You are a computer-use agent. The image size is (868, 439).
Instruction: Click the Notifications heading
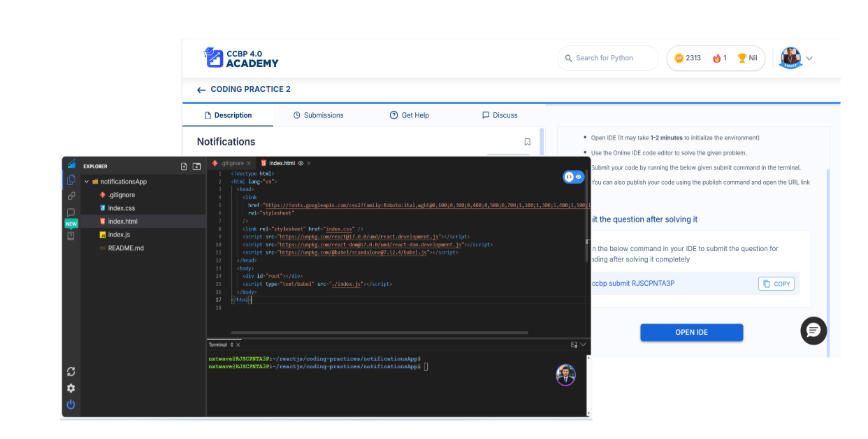tap(226, 142)
